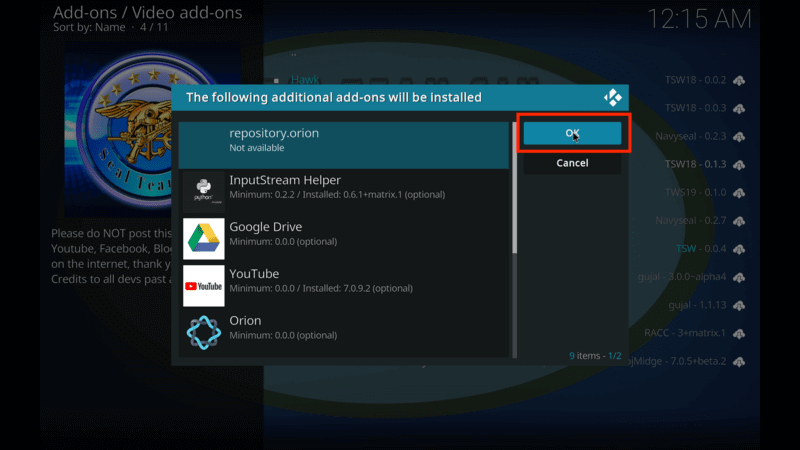Image resolution: width=800 pixels, height=450 pixels.
Task: Pick the TSW - 0.0.4 version entry
Action: tap(700, 248)
